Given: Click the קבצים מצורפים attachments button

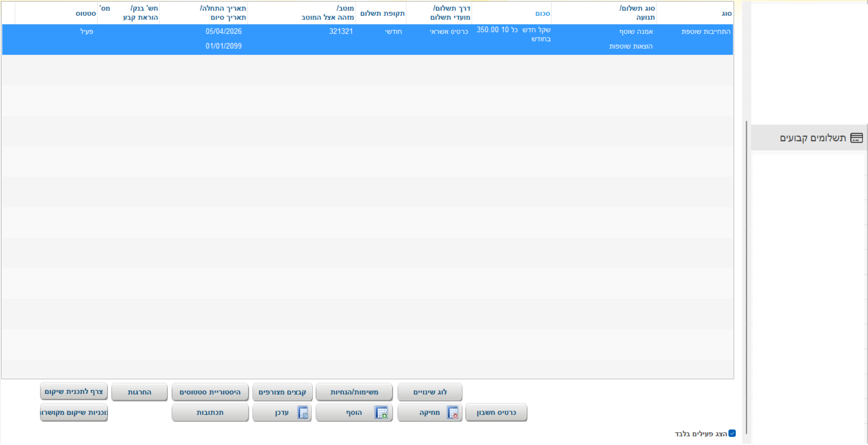Looking at the screenshot, I should [x=282, y=392].
